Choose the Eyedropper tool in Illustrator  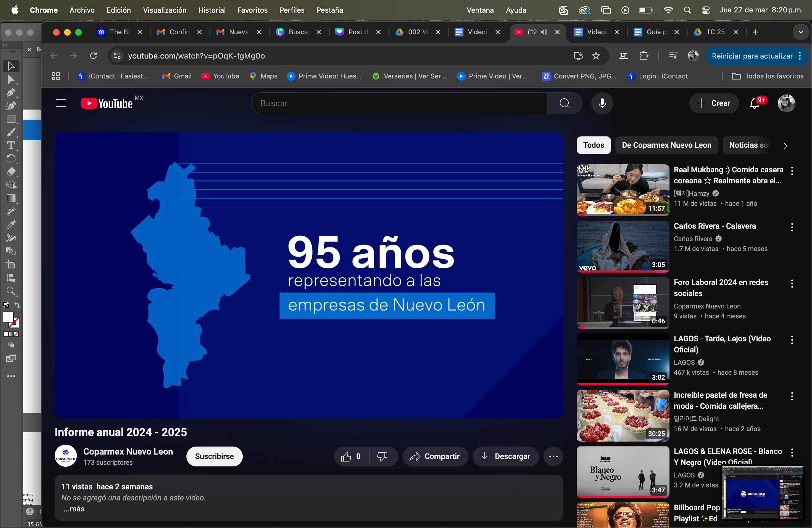[x=11, y=225]
